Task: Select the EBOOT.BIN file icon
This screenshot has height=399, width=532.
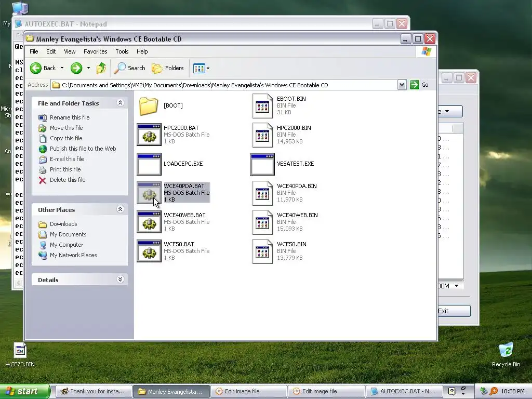Action: click(x=262, y=106)
